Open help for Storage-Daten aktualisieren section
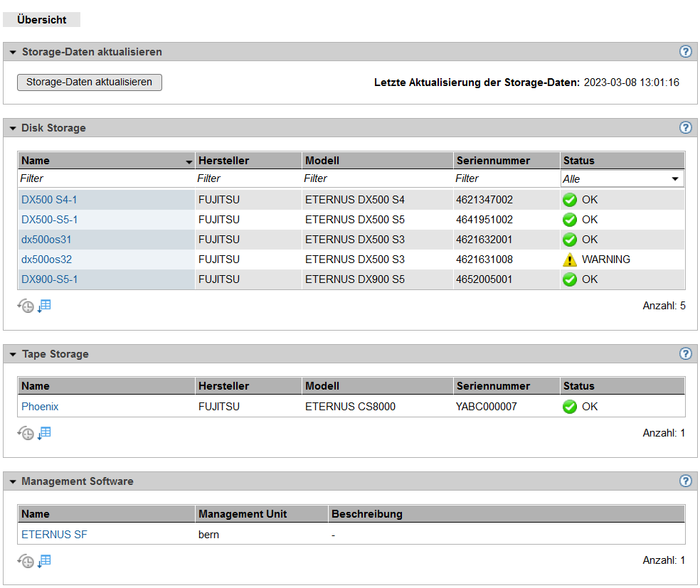Viewport: 700px width, 588px height. (x=685, y=51)
